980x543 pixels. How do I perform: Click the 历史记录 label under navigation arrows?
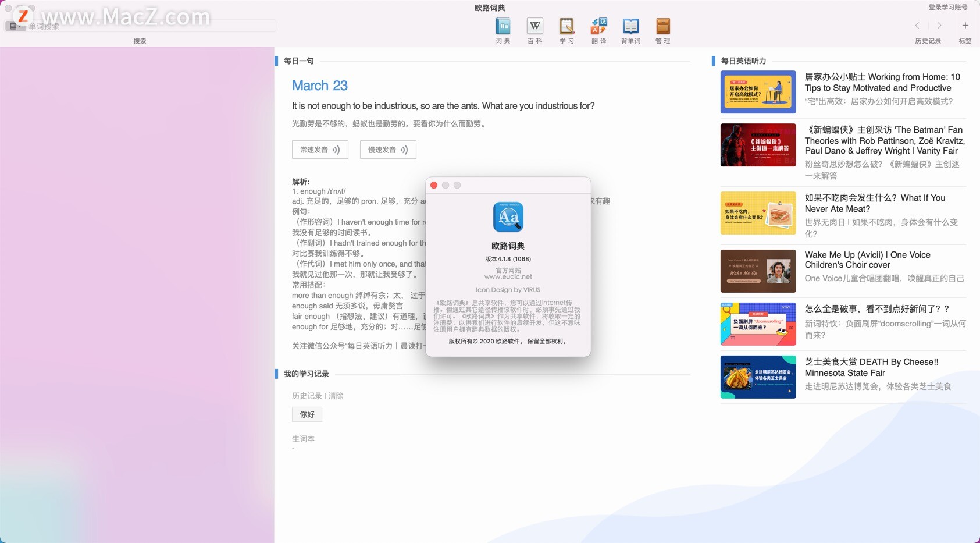928,41
